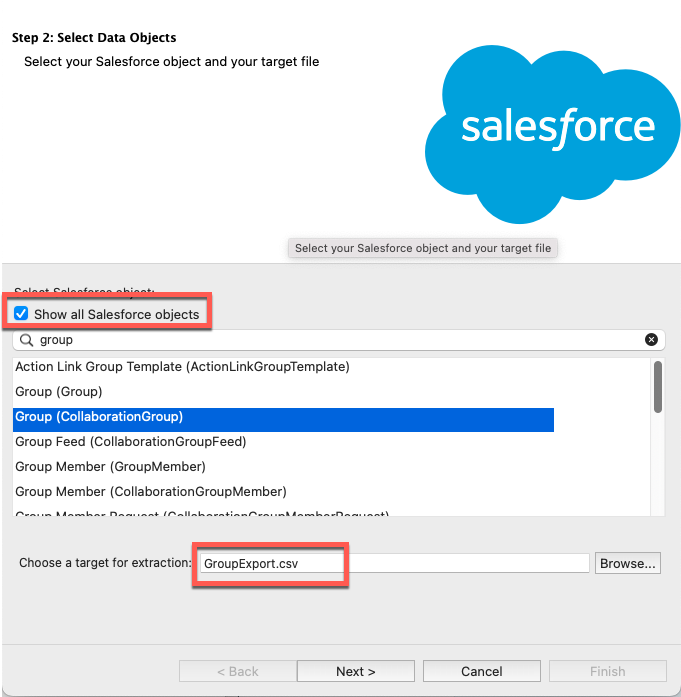Open the Browse file chooser

(627, 563)
